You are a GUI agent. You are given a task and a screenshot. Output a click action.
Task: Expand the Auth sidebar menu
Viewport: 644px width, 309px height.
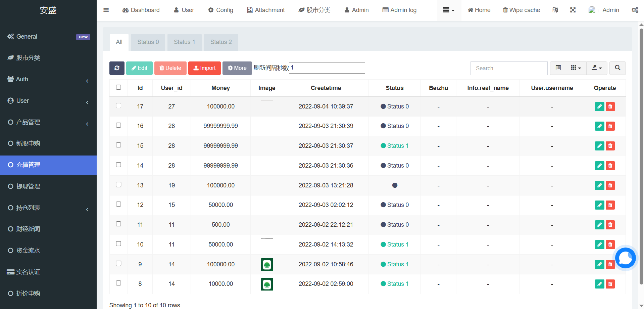pos(48,79)
